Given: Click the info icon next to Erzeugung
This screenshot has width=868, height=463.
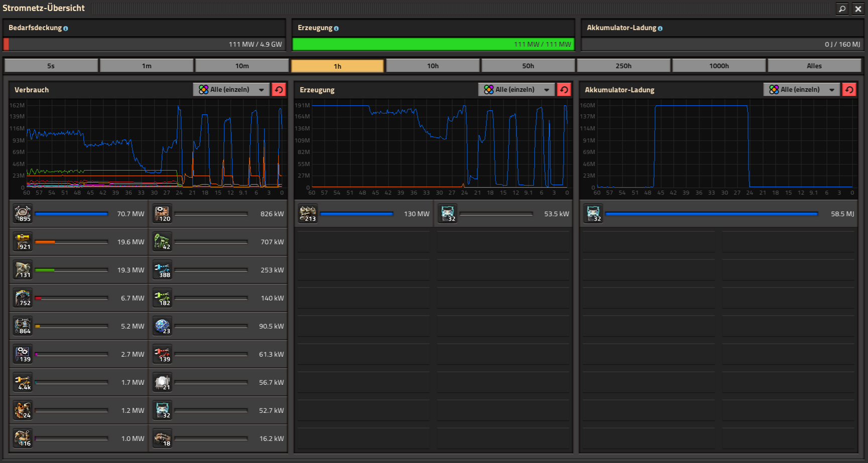Looking at the screenshot, I should [x=336, y=29].
